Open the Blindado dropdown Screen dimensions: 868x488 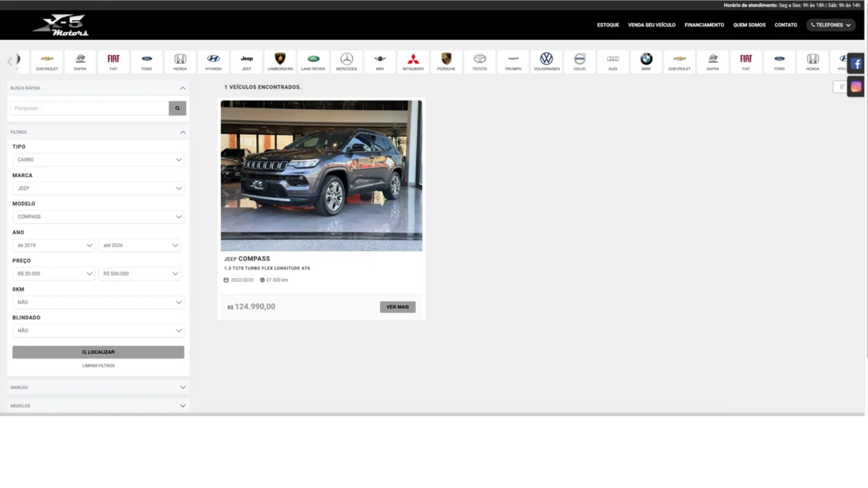pyautogui.click(x=98, y=331)
